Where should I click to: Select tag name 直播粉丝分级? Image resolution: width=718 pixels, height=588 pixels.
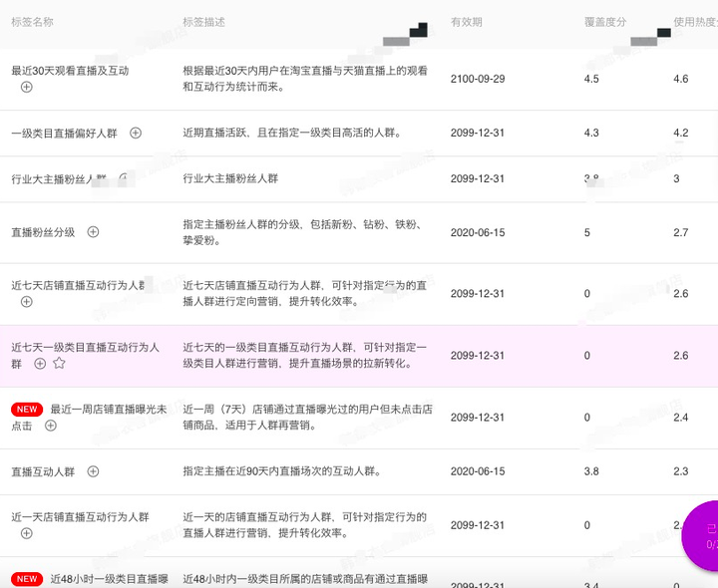[x=43, y=232]
